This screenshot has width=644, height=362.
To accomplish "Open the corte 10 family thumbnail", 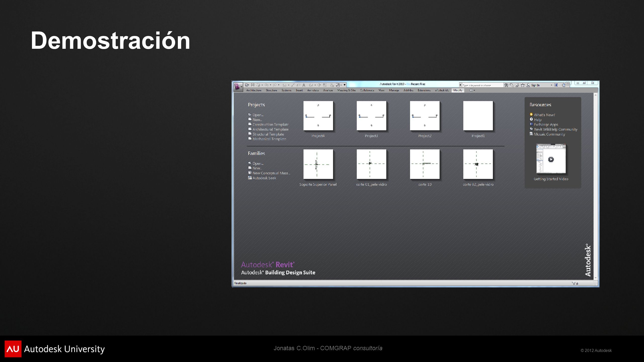I will click(425, 164).
